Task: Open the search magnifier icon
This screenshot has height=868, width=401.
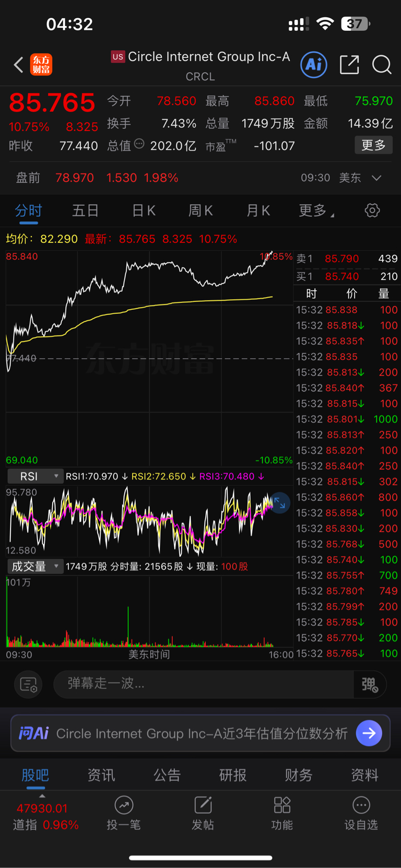Action: coord(382,65)
